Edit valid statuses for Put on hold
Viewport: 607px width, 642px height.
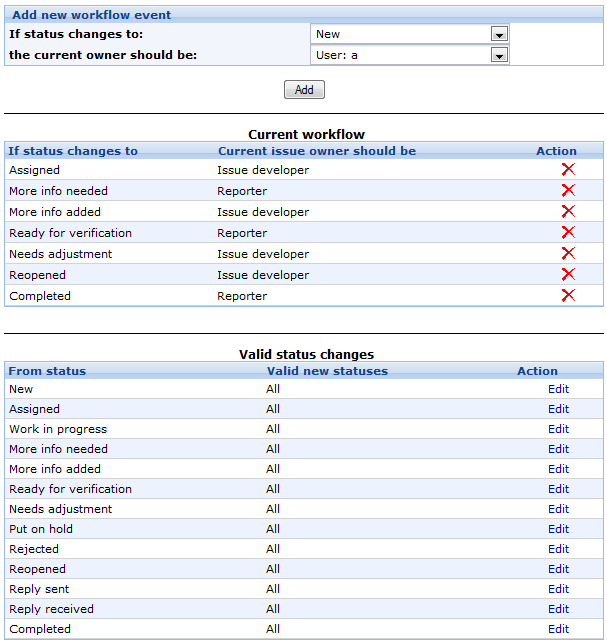click(x=558, y=529)
